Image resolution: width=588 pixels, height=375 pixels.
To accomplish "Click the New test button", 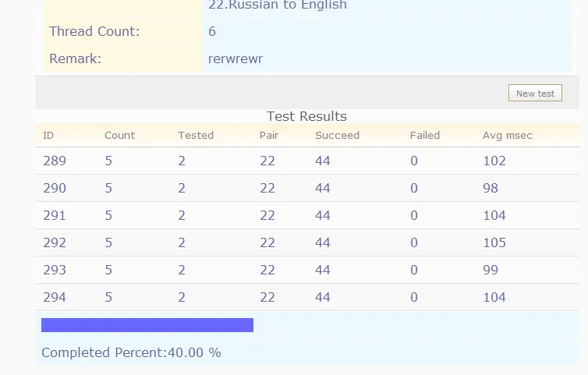I will click(x=535, y=94).
